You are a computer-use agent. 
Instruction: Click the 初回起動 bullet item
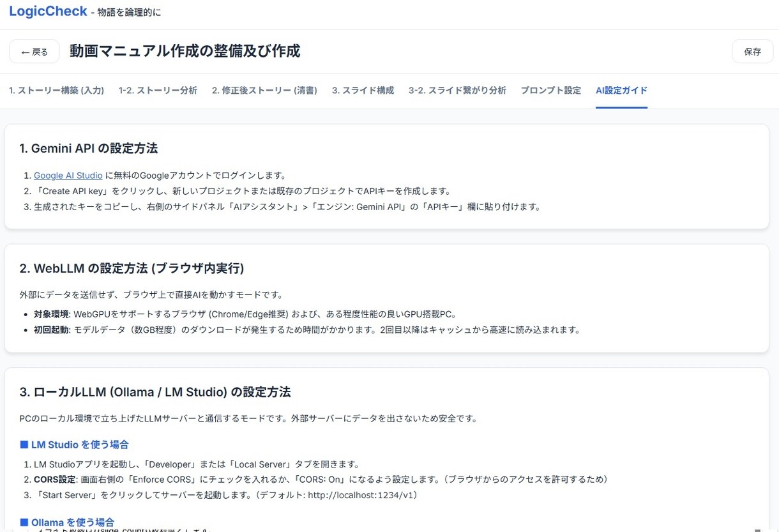(307, 330)
